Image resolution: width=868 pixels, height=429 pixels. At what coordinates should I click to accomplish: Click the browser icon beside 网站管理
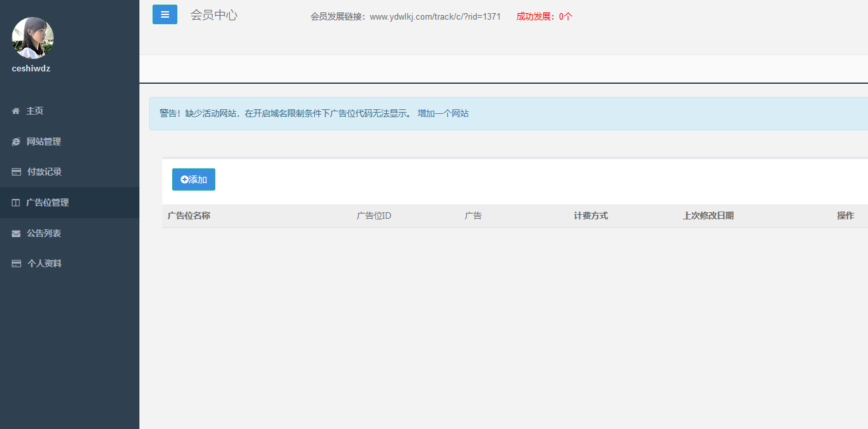pos(16,141)
